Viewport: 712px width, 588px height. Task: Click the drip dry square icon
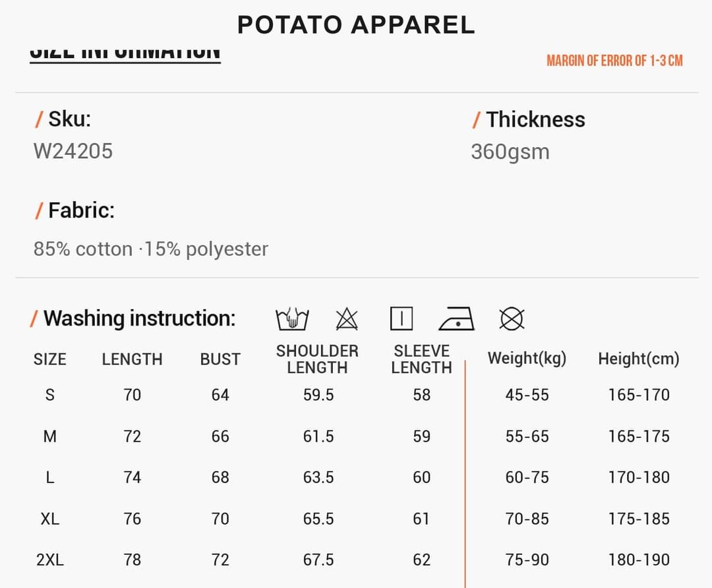[x=401, y=318]
